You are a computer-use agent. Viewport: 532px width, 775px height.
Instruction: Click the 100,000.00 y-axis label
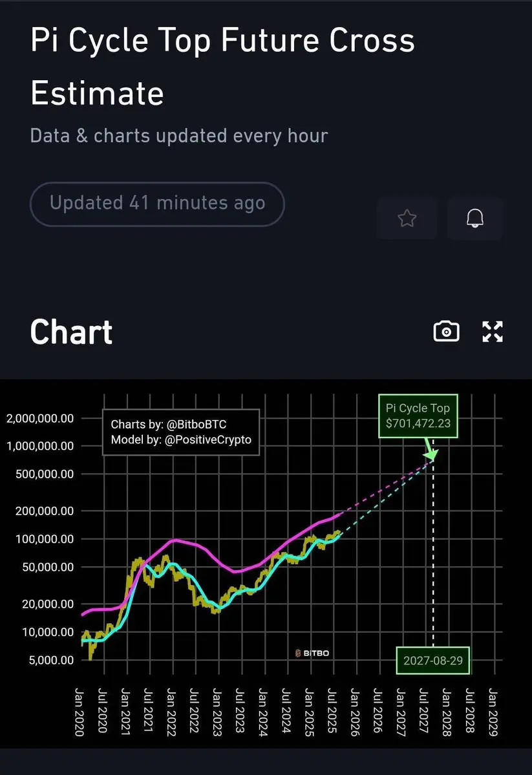point(45,538)
